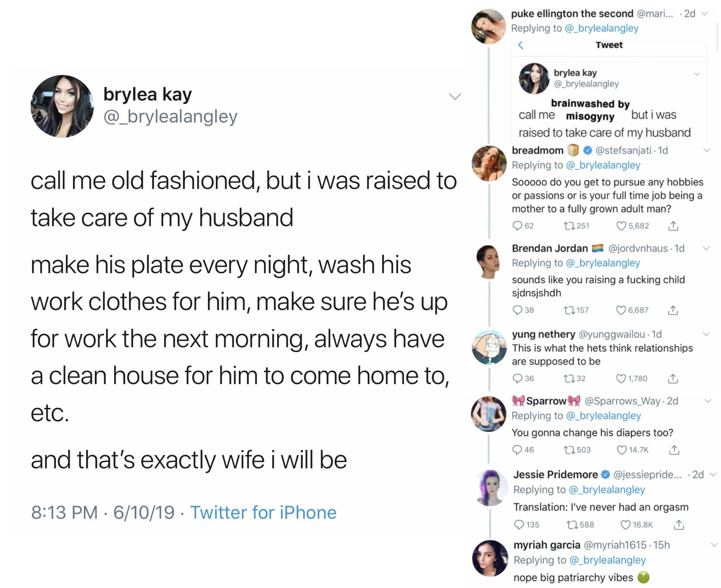Screen dimensions: 721x588
Task: Open replies to yung nethery's tweet
Action: pyautogui.click(x=517, y=378)
